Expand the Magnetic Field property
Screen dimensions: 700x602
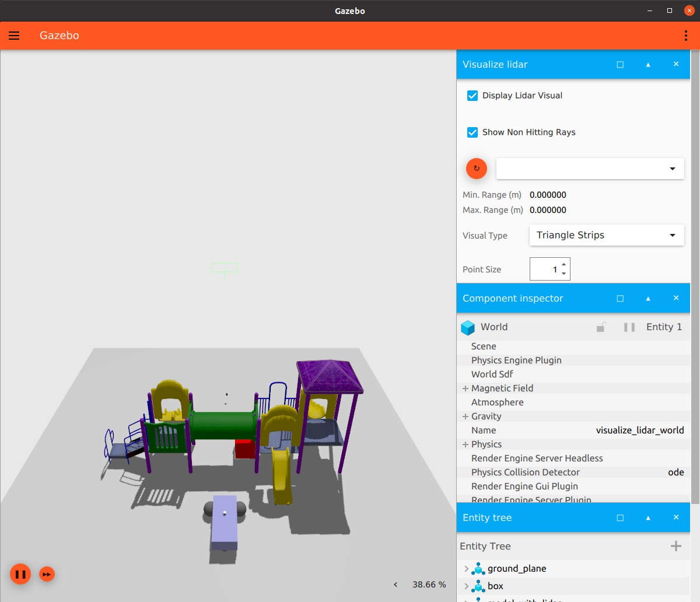tap(466, 388)
